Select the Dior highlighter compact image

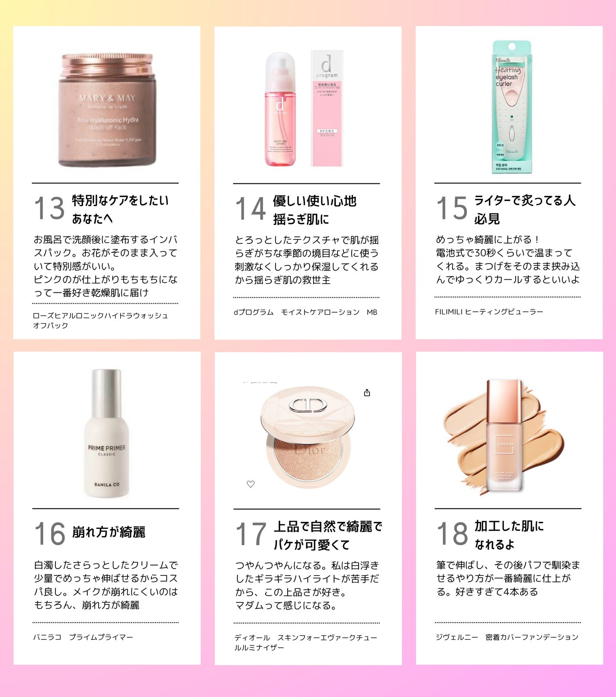point(308,437)
